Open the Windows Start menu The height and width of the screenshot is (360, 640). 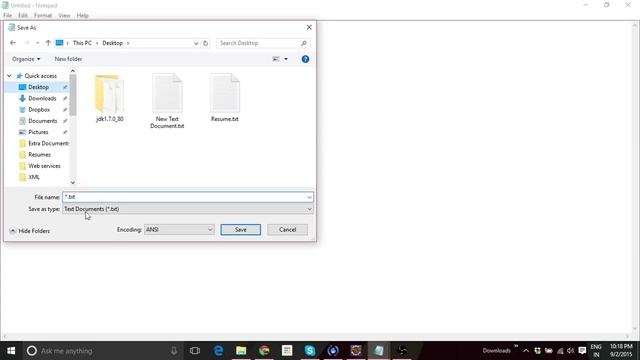[11, 351]
